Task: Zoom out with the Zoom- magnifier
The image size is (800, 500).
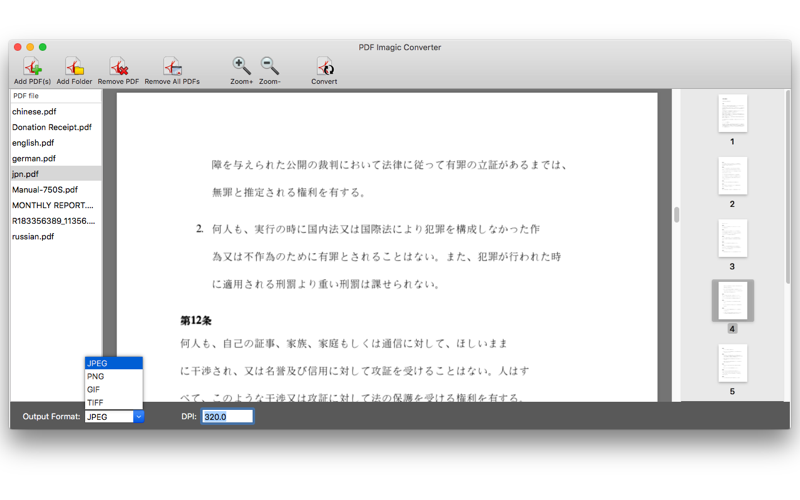Action: point(269,66)
